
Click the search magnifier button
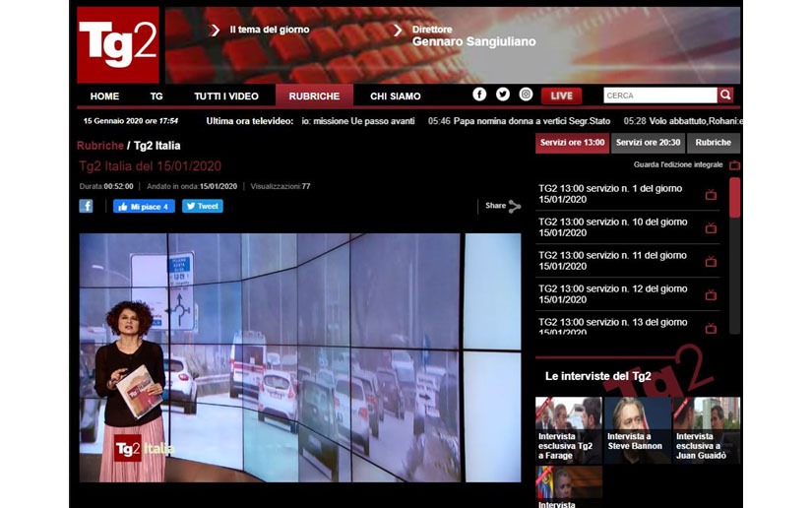725,95
